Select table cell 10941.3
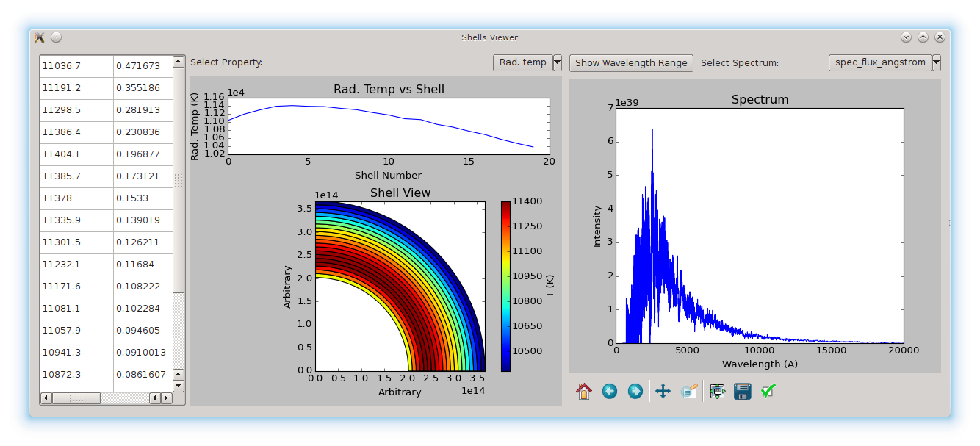Image resolution: width=980 pixels, height=446 pixels. [x=77, y=353]
